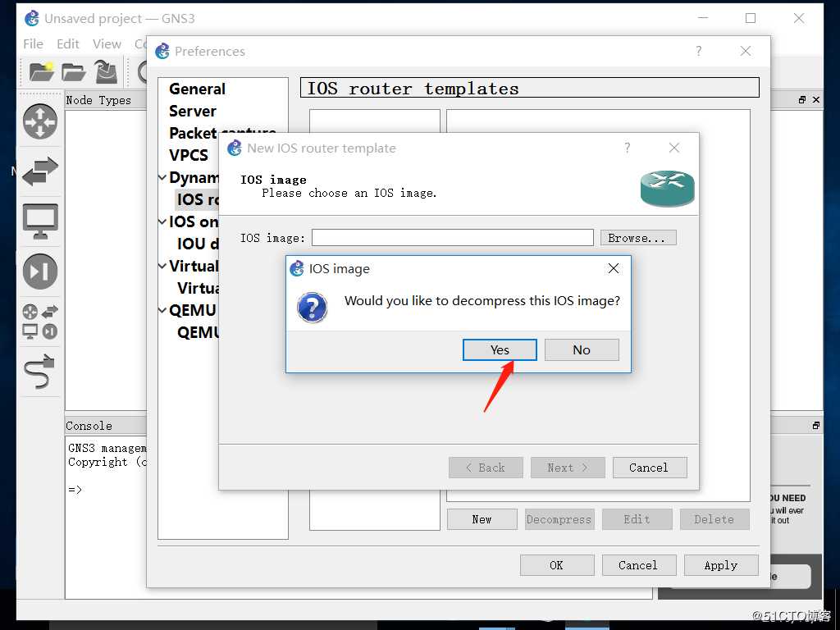Click the Preferences help question mark
The width and height of the screenshot is (840, 630).
click(698, 51)
